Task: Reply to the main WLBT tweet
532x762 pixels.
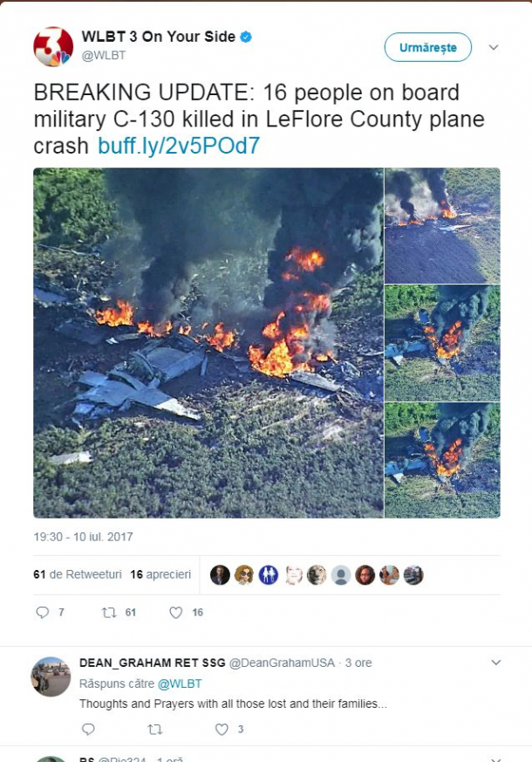Action: (43, 613)
